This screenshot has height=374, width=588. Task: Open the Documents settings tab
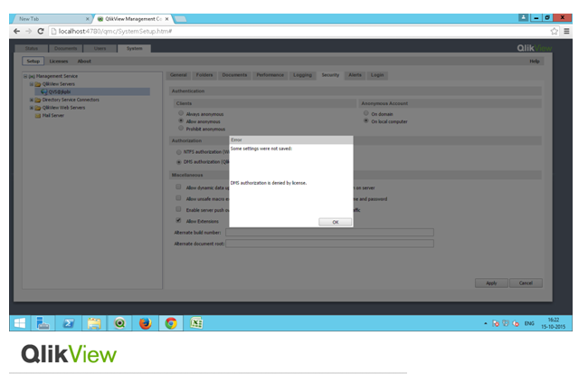point(235,75)
